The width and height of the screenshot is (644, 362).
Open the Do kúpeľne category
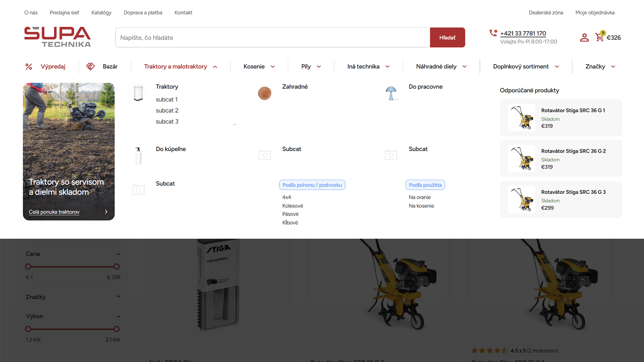tap(171, 149)
